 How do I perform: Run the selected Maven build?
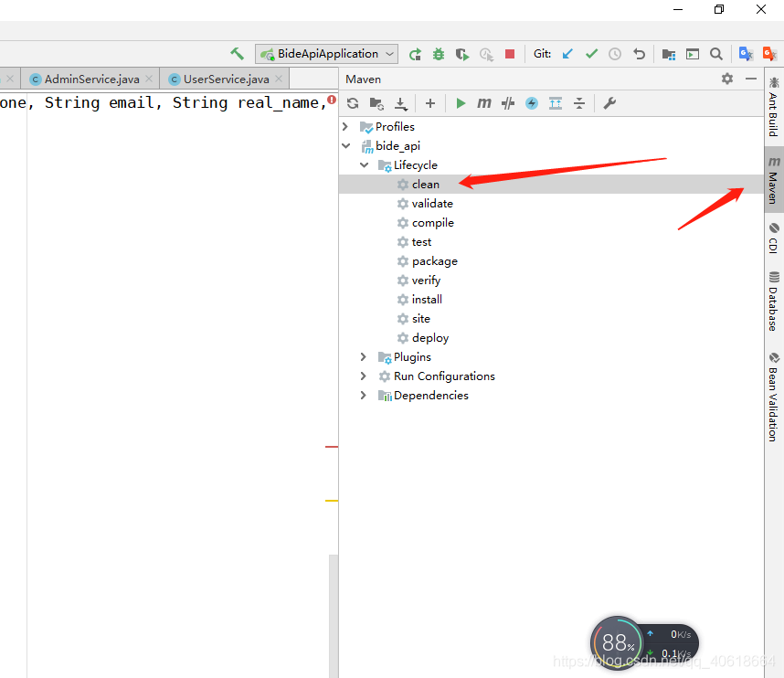(x=461, y=103)
